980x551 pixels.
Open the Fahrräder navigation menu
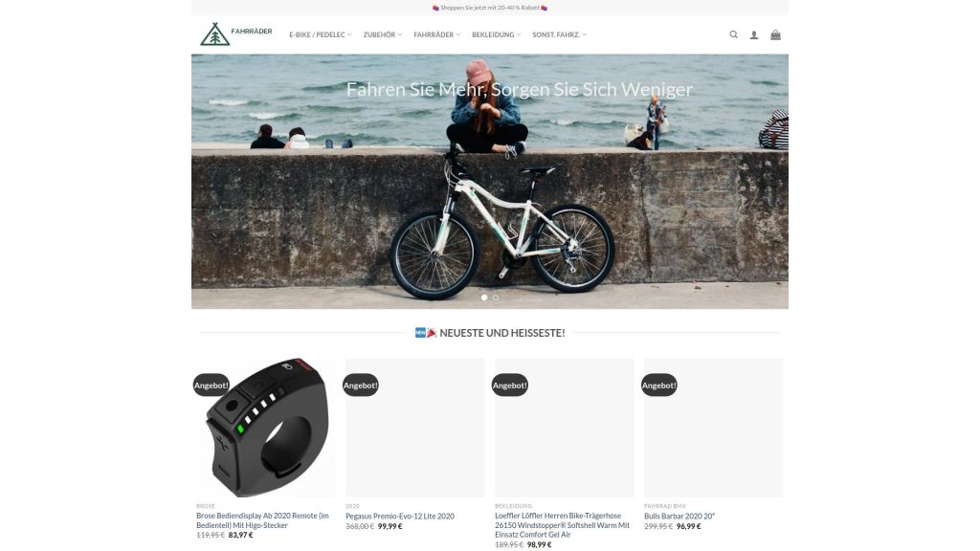coord(436,35)
